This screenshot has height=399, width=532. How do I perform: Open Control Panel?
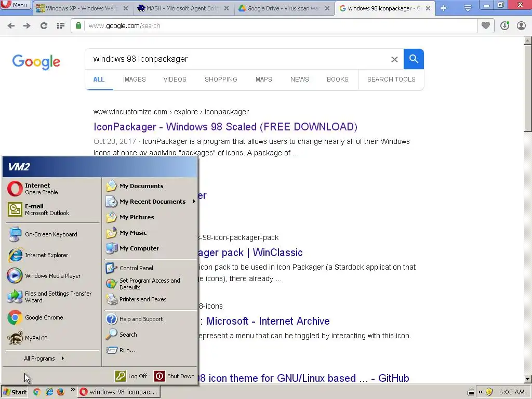point(150,268)
